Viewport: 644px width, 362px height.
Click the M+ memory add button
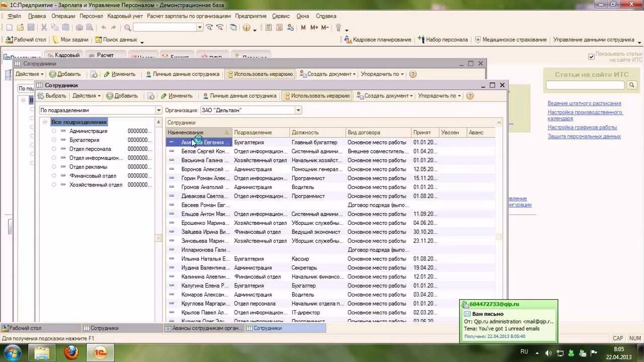click(x=314, y=28)
